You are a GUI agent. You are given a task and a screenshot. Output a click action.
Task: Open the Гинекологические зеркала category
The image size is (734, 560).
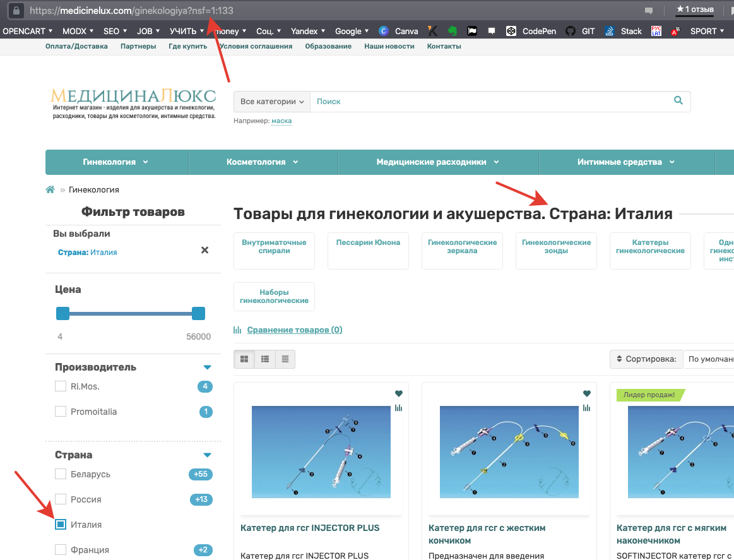click(x=462, y=251)
